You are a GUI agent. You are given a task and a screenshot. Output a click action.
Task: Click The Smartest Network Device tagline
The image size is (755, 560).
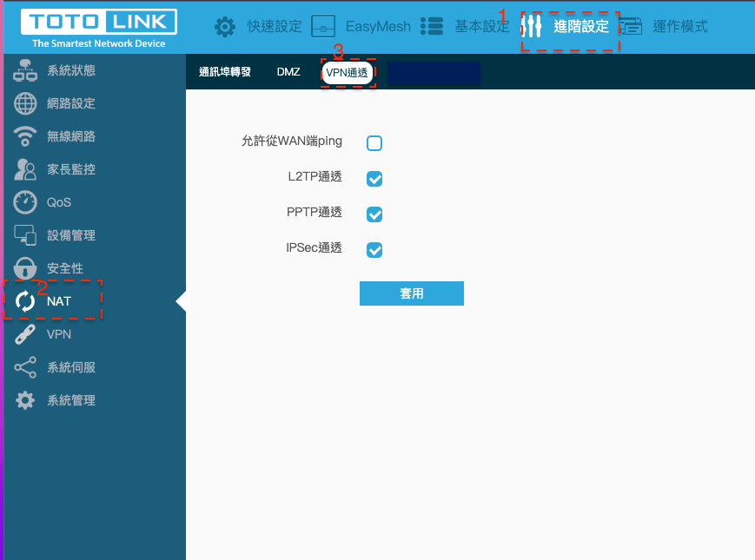pyautogui.click(x=99, y=43)
